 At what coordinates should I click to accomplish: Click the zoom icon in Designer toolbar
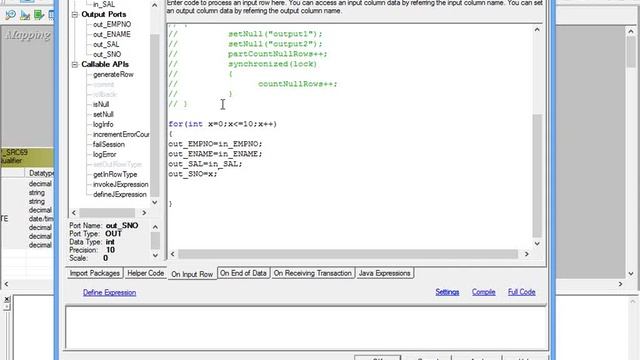point(10,15)
